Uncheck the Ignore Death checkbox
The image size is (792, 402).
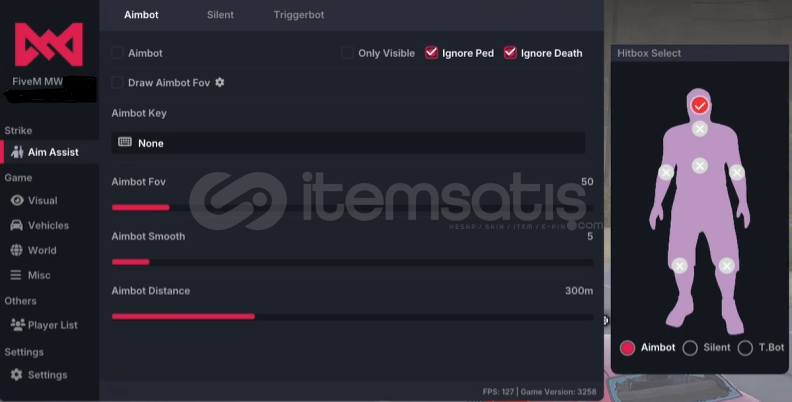click(510, 53)
